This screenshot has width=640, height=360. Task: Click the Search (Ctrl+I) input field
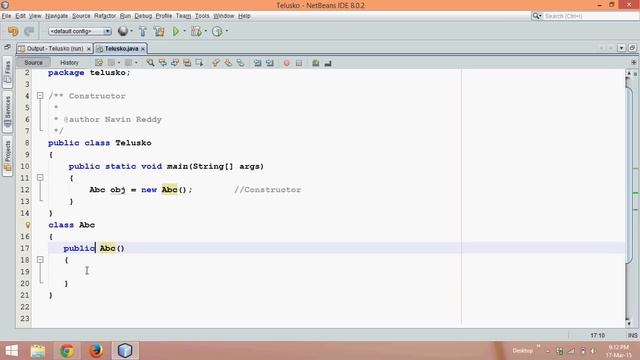pos(590,16)
